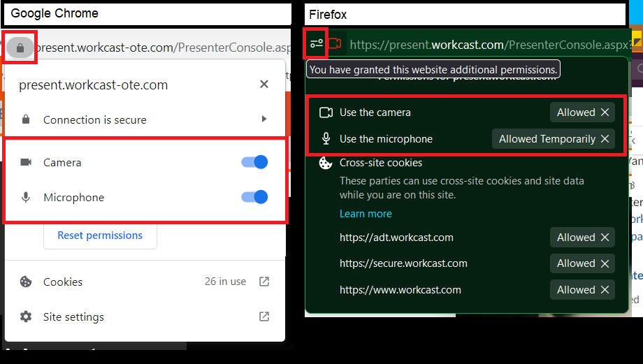Screen dimensions: 643x364
Task: Expand Connection is secure details
Action: [264, 119]
